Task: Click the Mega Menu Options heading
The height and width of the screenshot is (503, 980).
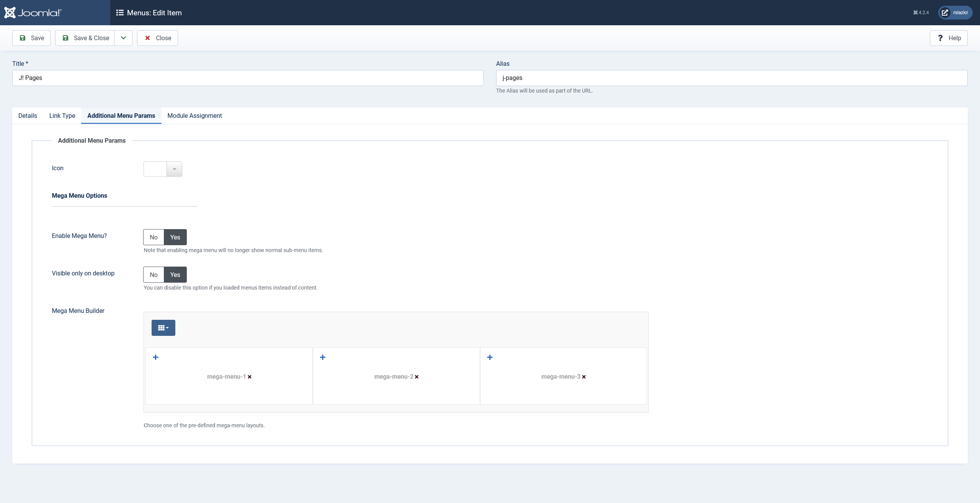Action: (80, 195)
